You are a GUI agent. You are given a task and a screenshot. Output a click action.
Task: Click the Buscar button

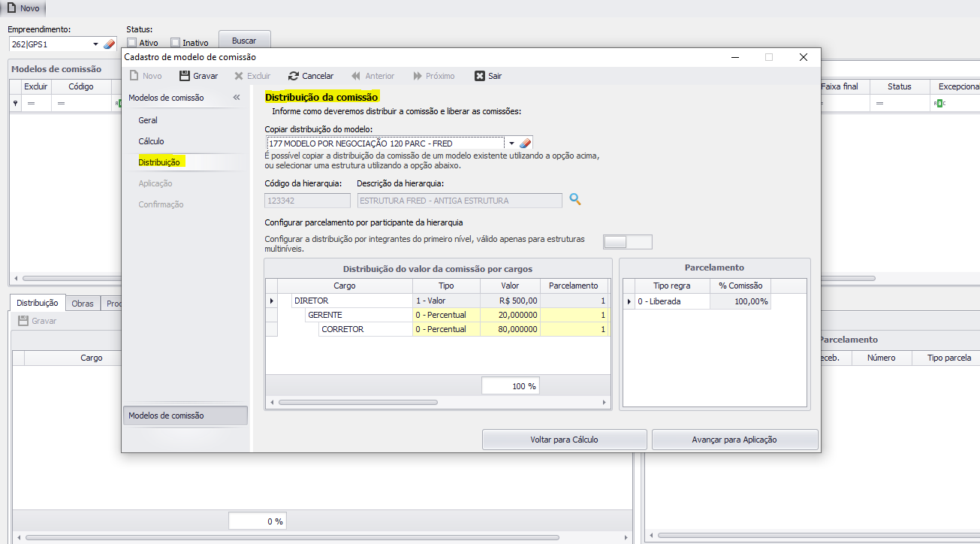(x=244, y=41)
